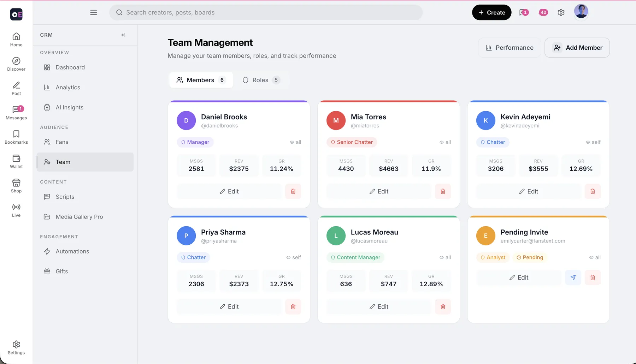This screenshot has height=364, width=636.
Task: Open the top bar settings gear
Action: coord(561,12)
